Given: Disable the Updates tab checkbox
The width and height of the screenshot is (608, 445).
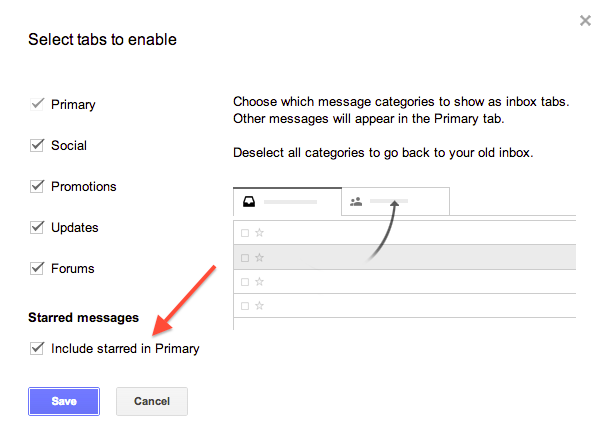Looking at the screenshot, I should tap(37, 227).
